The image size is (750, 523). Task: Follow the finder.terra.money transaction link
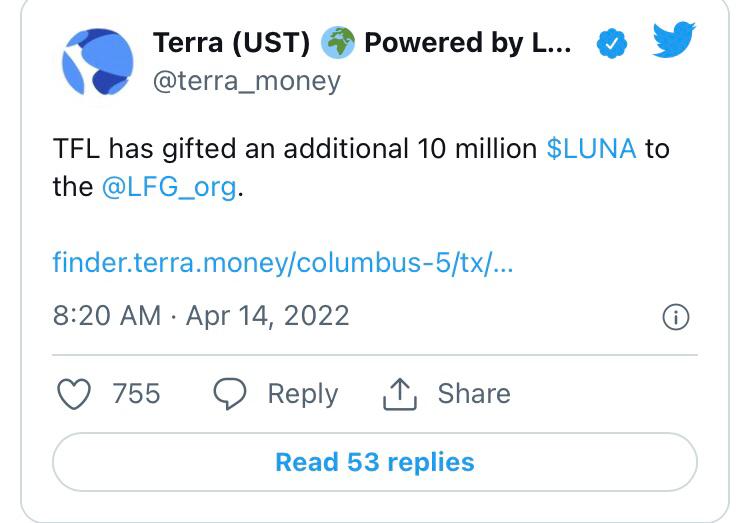tap(283, 264)
